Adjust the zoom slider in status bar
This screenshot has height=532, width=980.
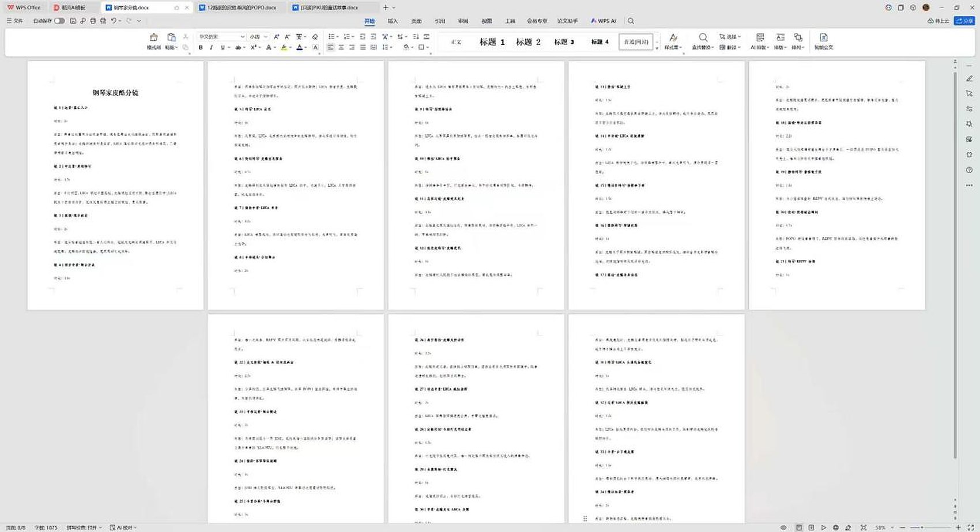[x=930, y=527]
